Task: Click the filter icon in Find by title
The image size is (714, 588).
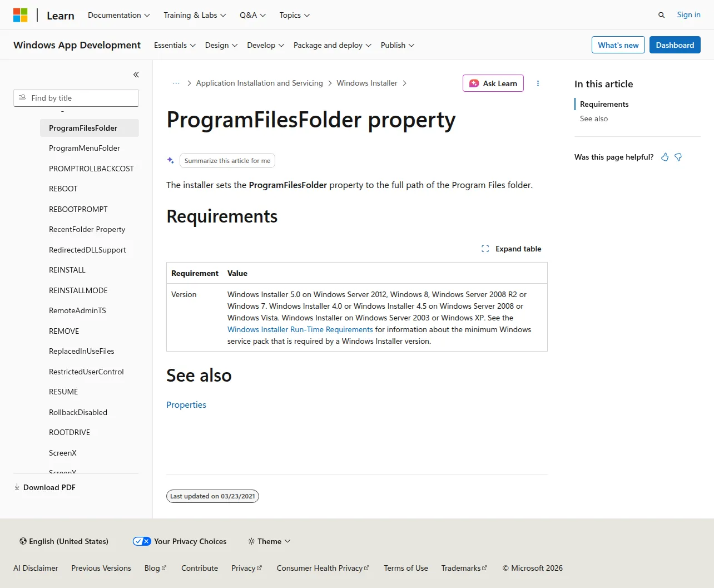Action: [22, 98]
